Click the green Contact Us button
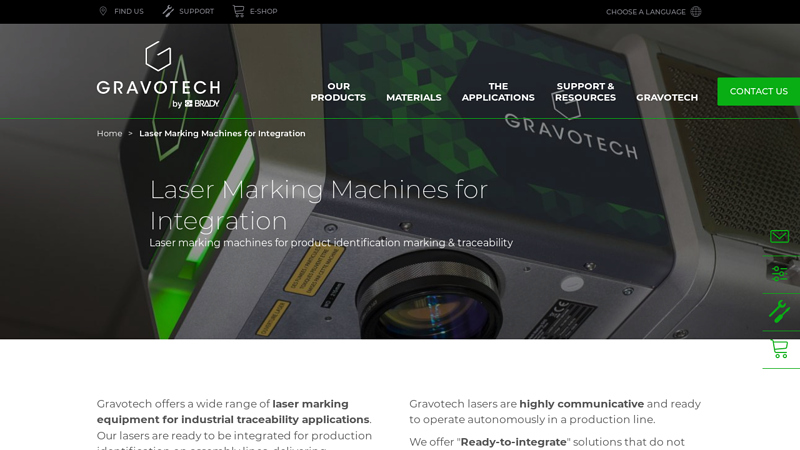800x450 pixels. 759,91
